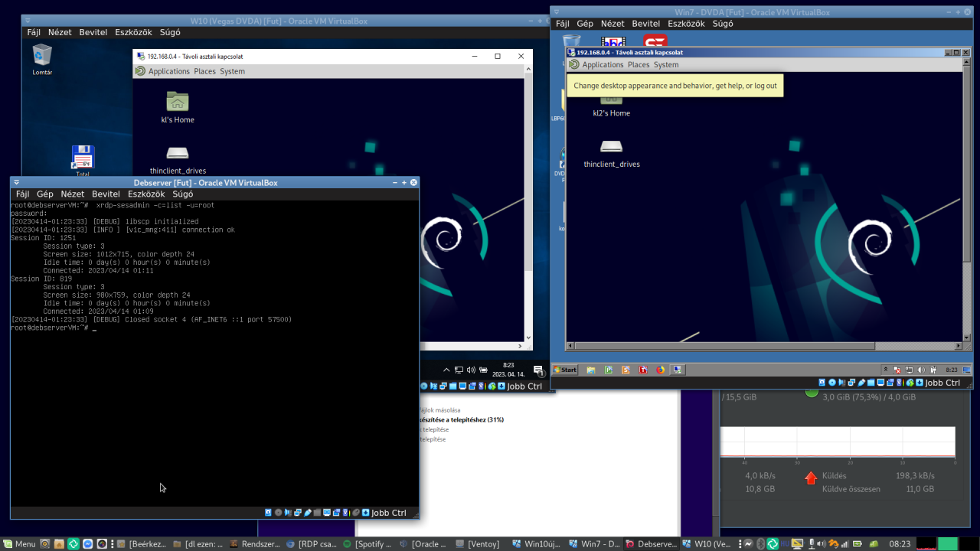Open network icon in W10 tray

[x=459, y=370]
